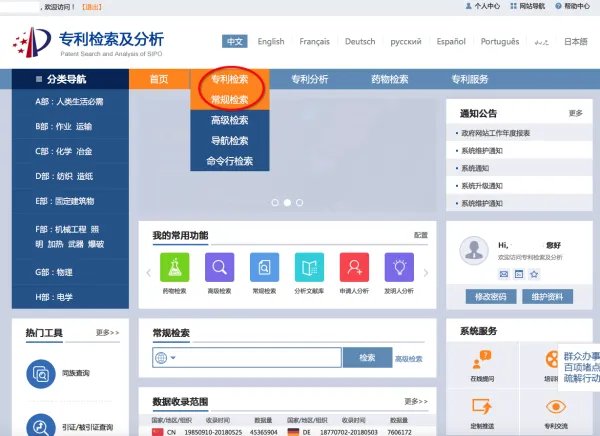Click the globe icon in search box
The width and height of the screenshot is (600, 436).
coord(161,358)
